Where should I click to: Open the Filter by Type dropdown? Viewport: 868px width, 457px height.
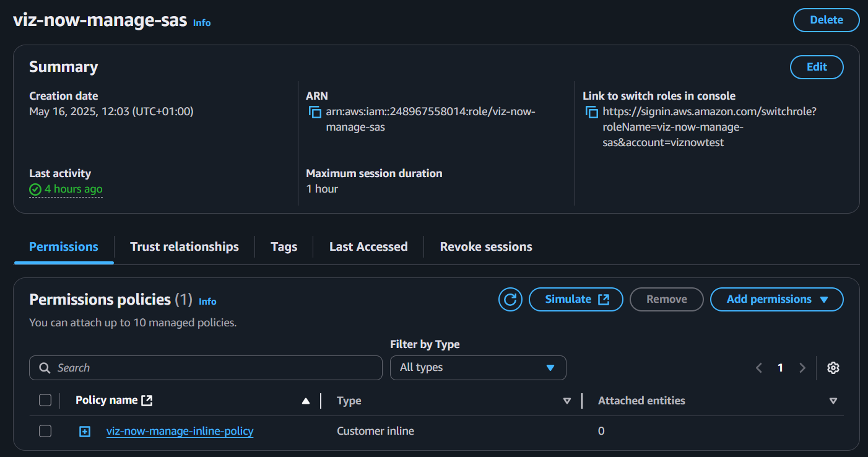pos(477,368)
